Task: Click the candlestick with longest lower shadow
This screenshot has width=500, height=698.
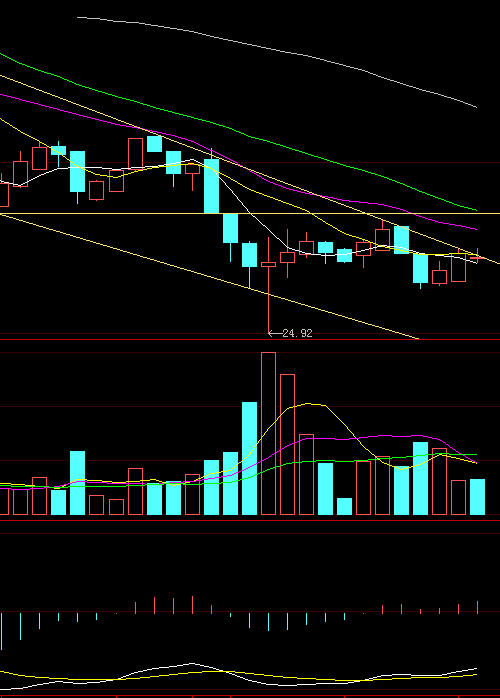Action: [268, 285]
